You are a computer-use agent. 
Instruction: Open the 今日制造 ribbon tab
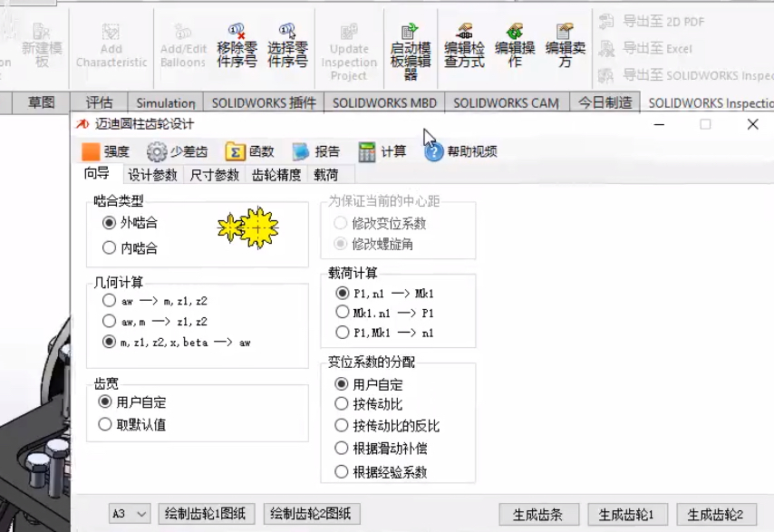(x=605, y=102)
